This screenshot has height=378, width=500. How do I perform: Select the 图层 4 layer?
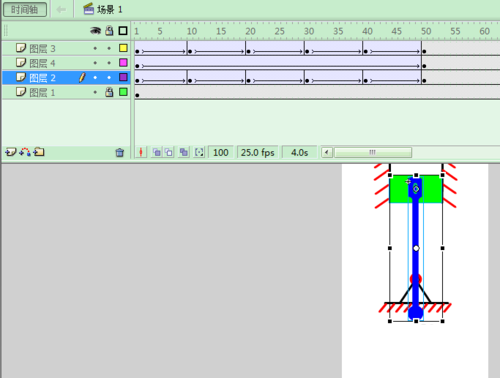pos(66,63)
